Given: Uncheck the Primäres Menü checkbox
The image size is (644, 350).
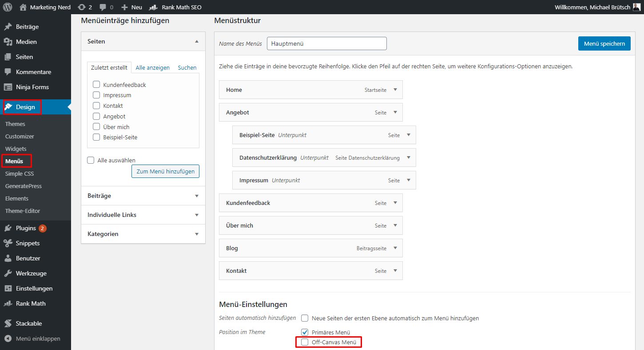Looking at the screenshot, I should pos(305,332).
